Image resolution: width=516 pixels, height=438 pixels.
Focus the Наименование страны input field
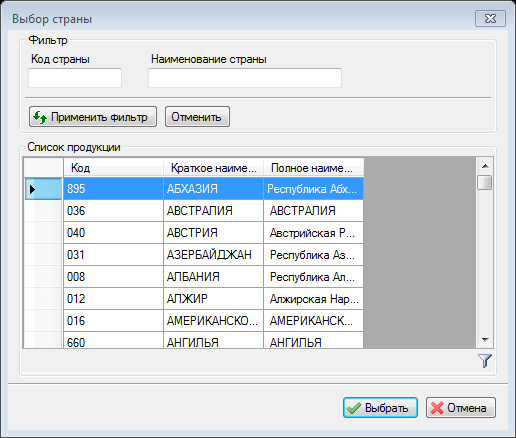(245, 78)
